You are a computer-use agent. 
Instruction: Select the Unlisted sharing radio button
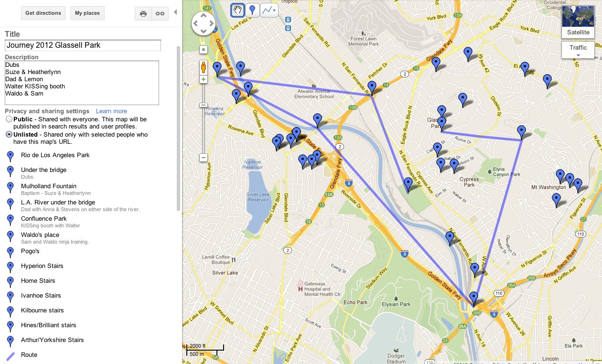[9, 135]
